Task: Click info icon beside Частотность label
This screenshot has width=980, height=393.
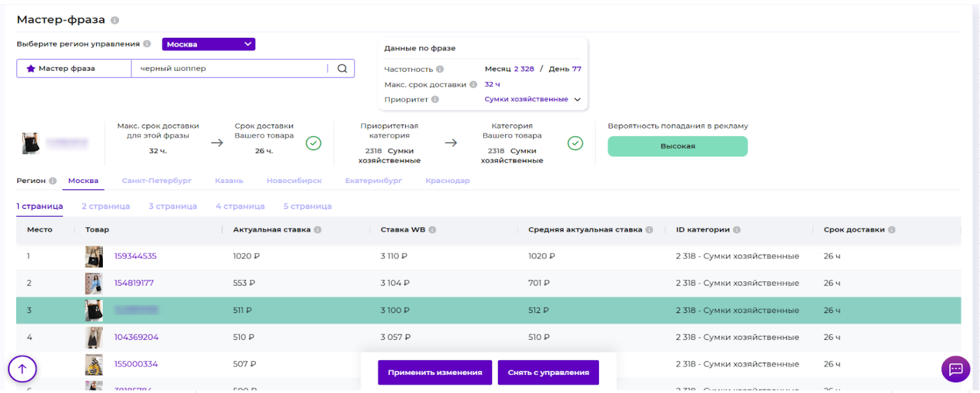Action: click(x=440, y=69)
